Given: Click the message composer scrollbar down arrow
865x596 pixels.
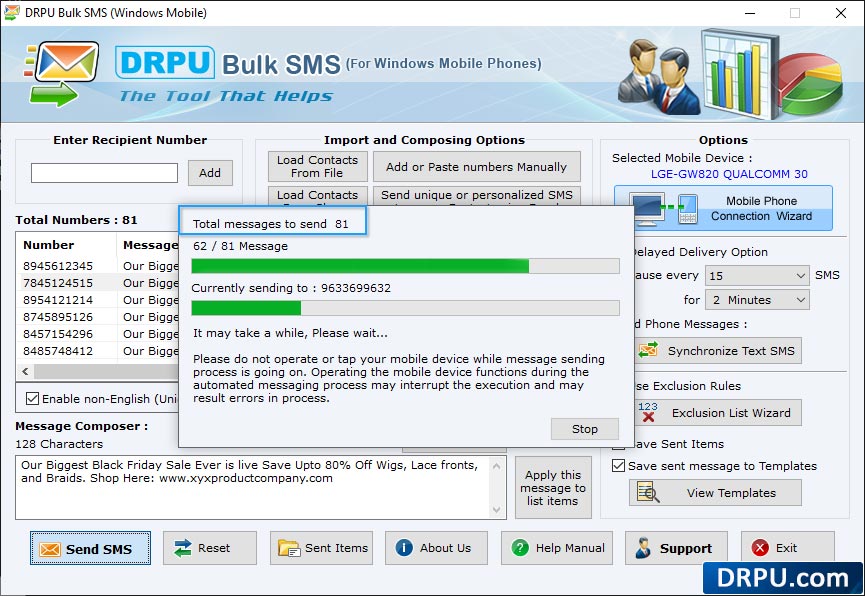Looking at the screenshot, I should [x=496, y=510].
